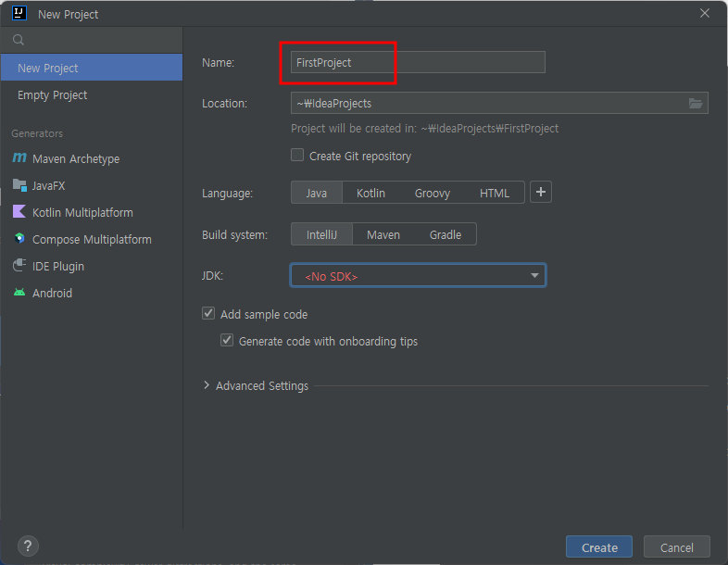The image size is (728, 565).
Task: Add another language with plus button
Action: pos(540,193)
